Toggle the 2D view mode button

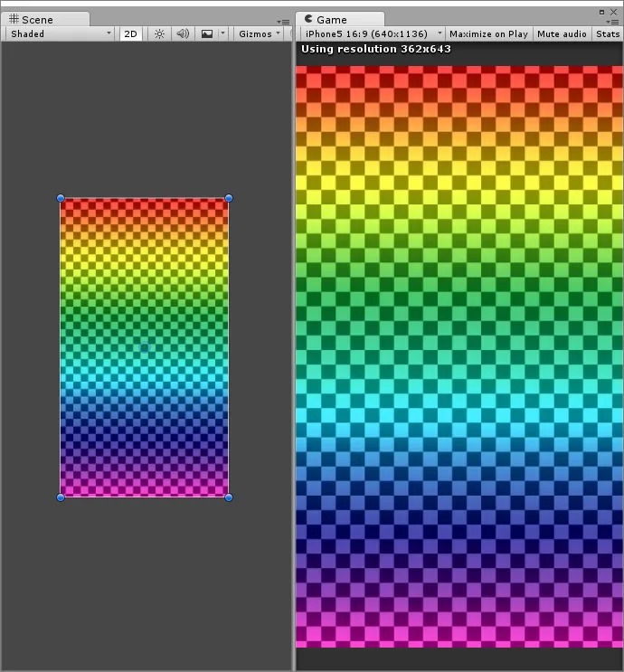[x=131, y=33]
